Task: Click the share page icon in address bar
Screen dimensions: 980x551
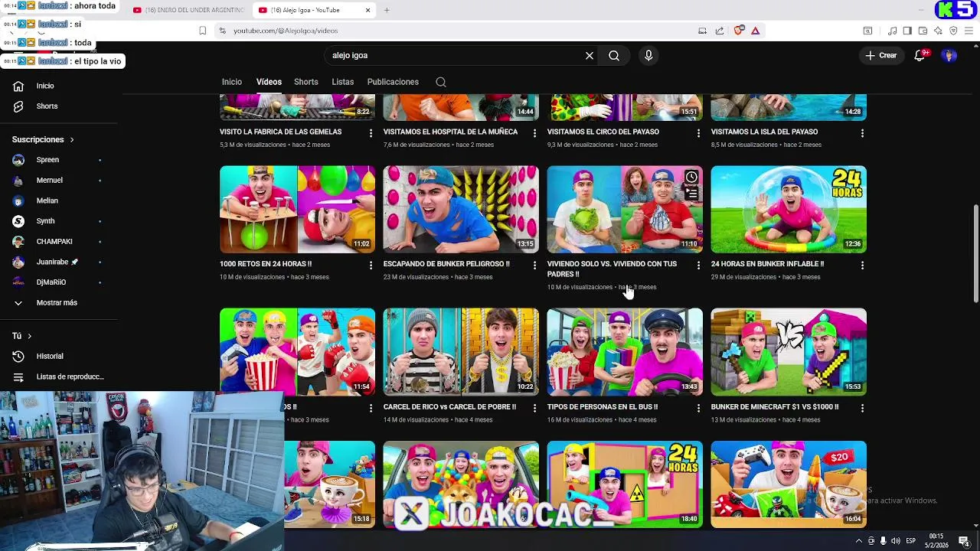Action: 720,31
